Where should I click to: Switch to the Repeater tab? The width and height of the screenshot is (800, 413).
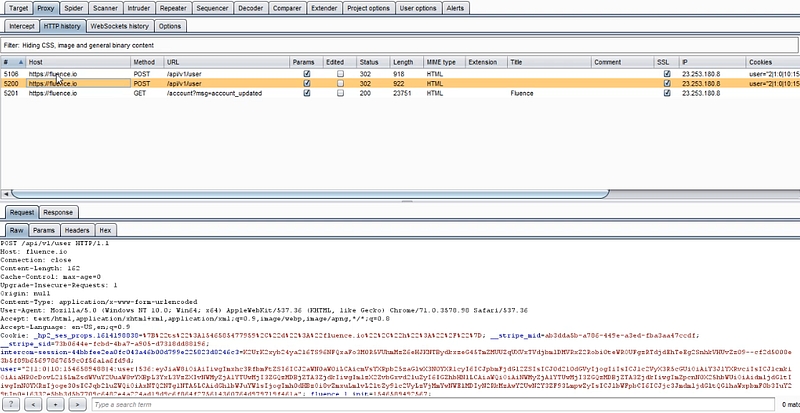click(x=173, y=7)
